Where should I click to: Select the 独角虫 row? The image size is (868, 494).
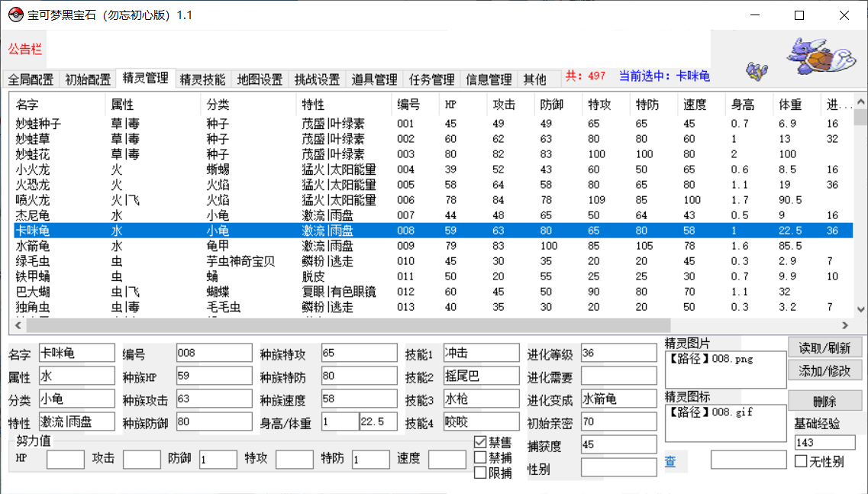coord(433,307)
